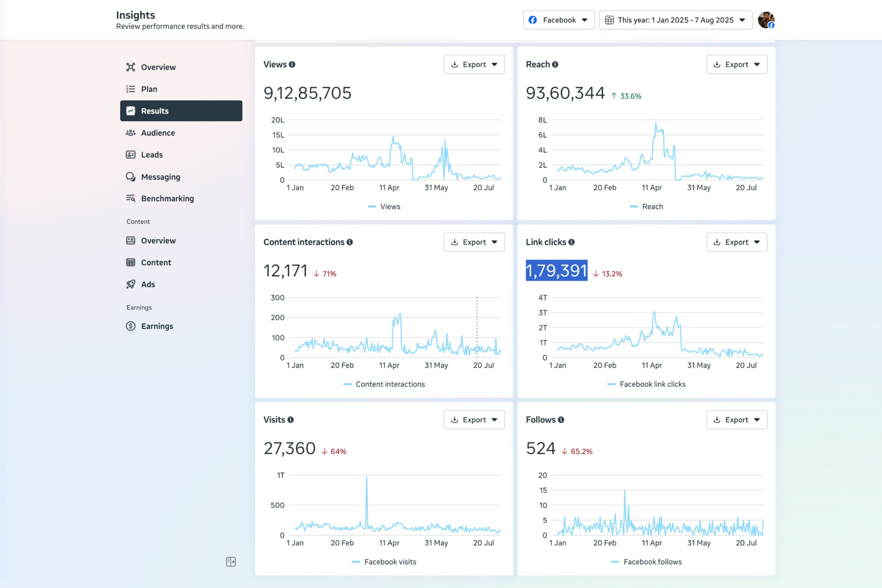882x588 pixels.
Task: Collapse the sidebar using the panel icon
Action: tap(231, 562)
